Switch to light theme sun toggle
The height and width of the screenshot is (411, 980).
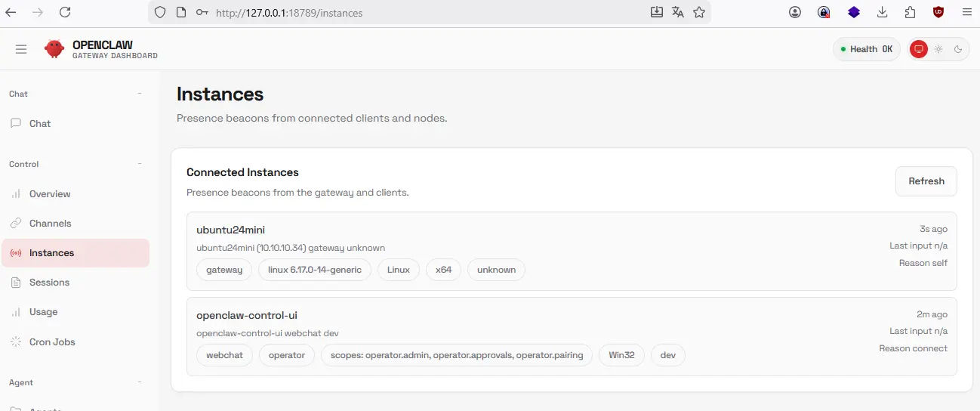(938, 49)
